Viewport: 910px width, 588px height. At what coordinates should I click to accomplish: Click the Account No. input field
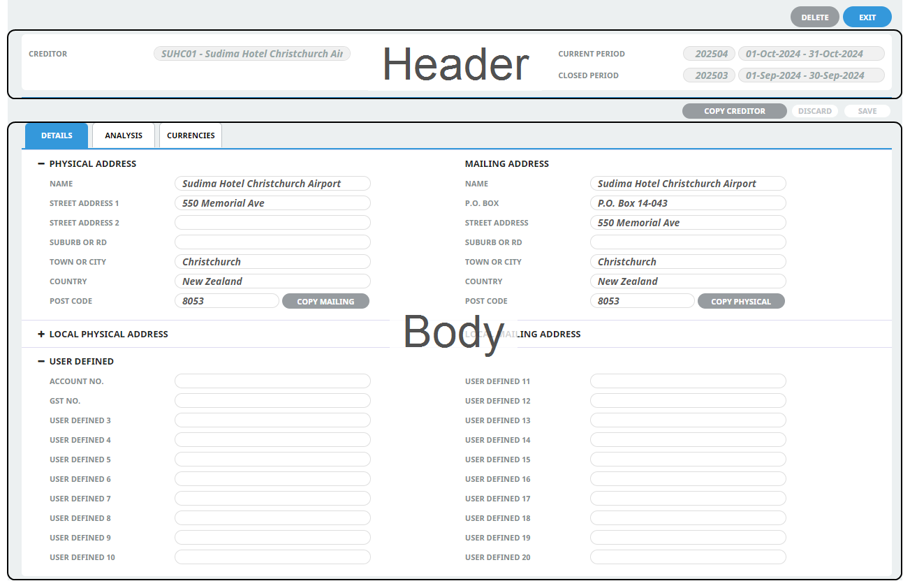(272, 381)
